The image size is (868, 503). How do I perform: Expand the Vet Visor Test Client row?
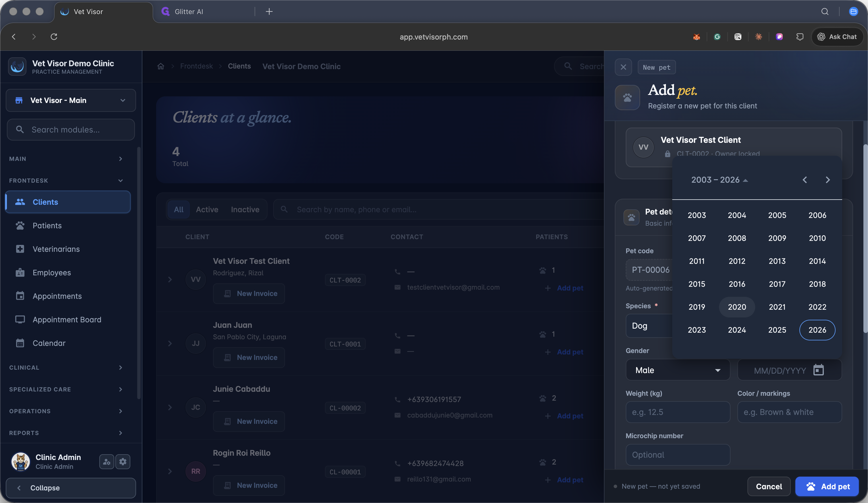coord(170,280)
